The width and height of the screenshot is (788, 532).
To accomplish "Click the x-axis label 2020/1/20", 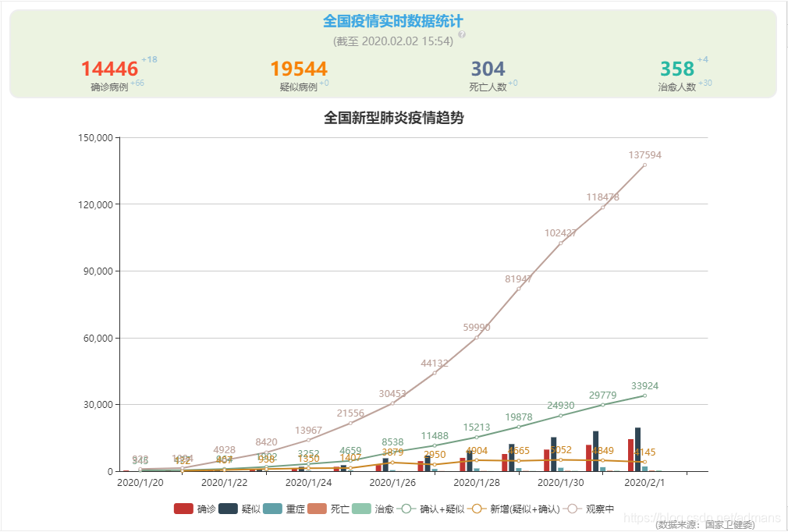I will click(140, 482).
